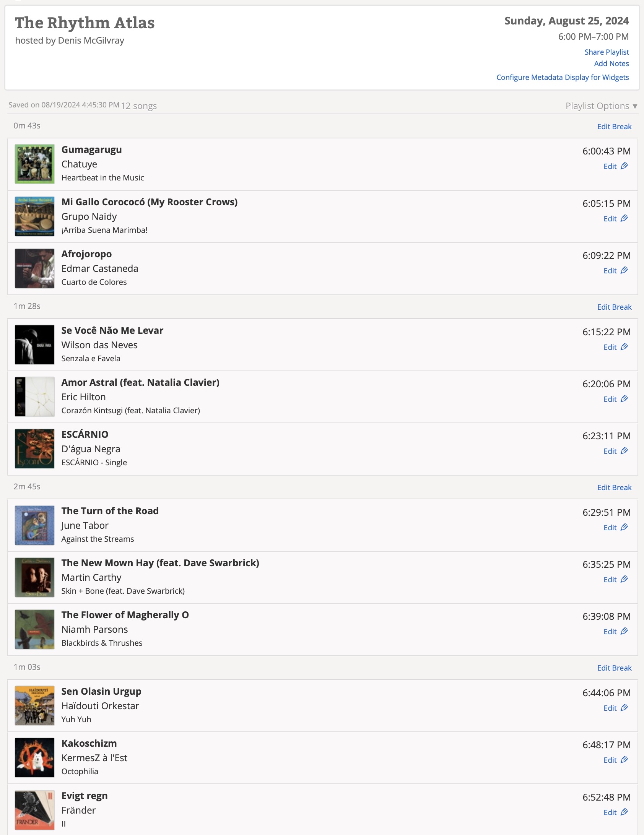The height and width of the screenshot is (835, 644).
Task: Click the edit pencil icon for Afrojoropo
Action: [x=624, y=270]
